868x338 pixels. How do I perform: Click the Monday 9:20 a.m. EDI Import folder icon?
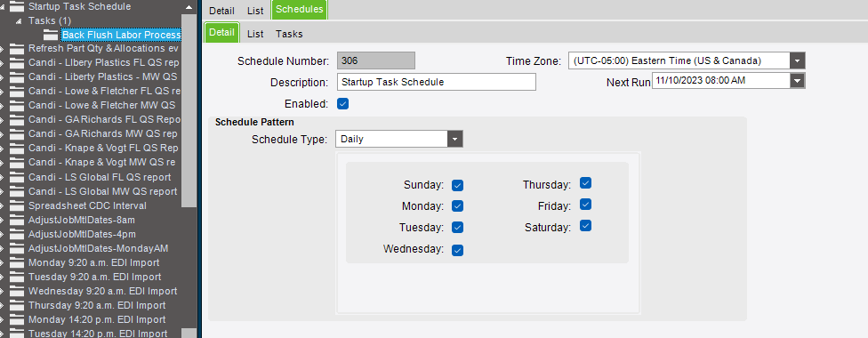tap(17, 262)
